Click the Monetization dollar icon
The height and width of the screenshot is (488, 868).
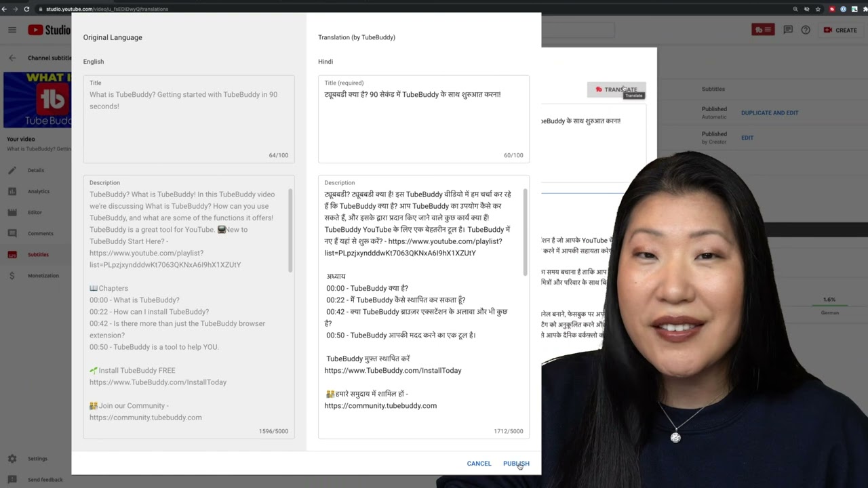pos(12,276)
